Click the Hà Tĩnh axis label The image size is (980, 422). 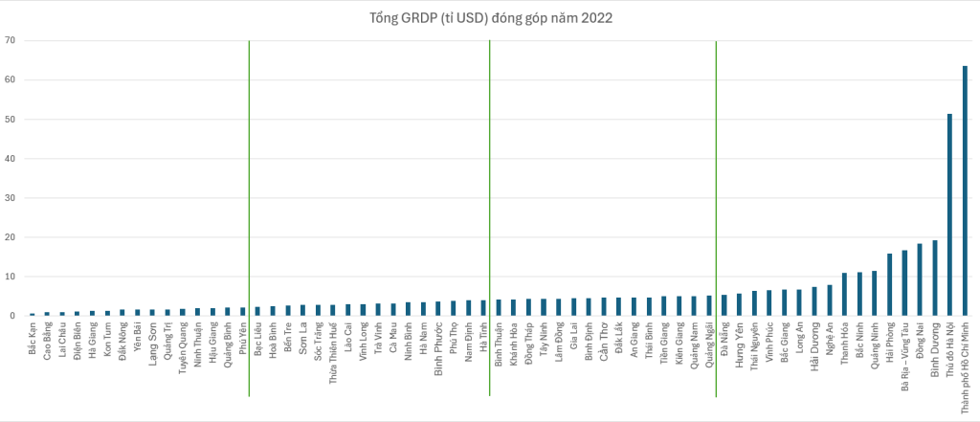(483, 339)
